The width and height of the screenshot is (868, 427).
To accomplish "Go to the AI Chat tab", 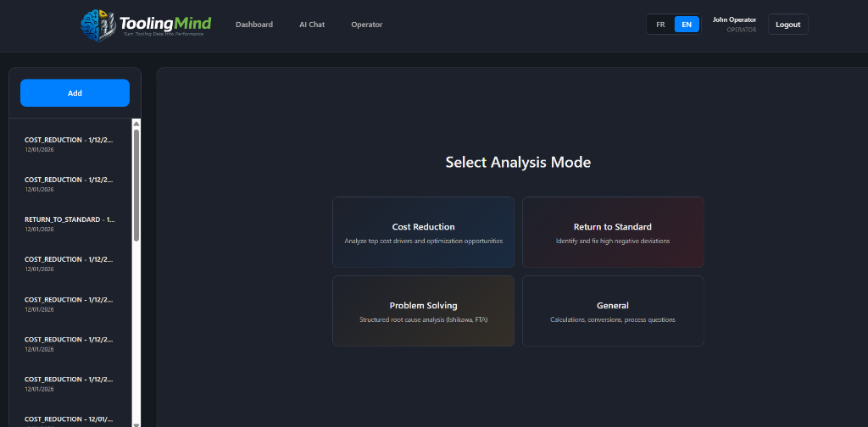I will [312, 25].
